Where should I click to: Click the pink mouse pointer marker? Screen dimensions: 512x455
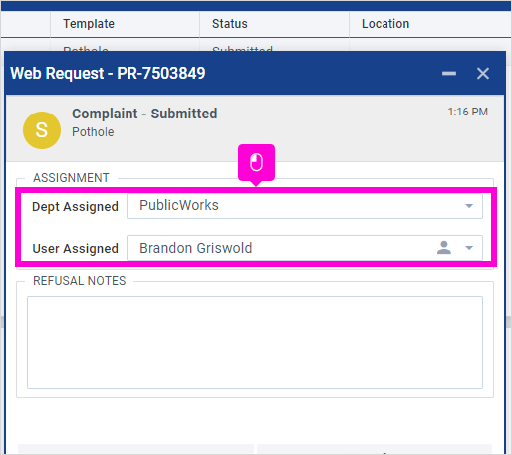(x=256, y=163)
